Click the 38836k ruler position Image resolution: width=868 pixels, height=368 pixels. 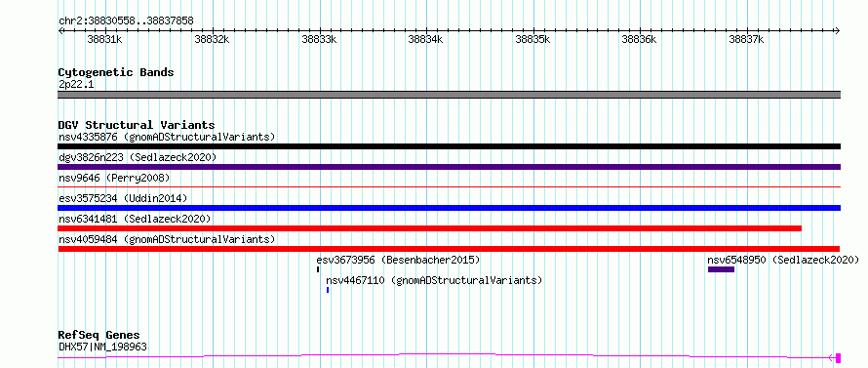point(640,39)
